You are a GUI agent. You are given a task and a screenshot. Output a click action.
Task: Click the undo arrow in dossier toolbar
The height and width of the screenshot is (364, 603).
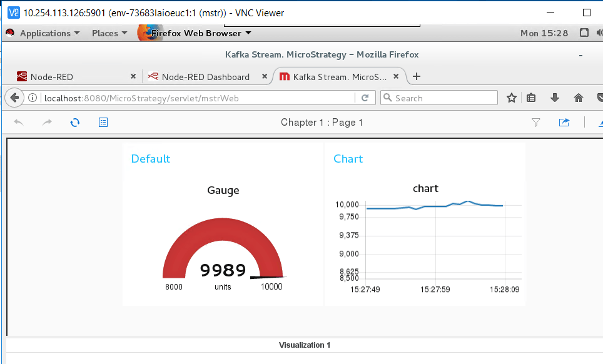(19, 123)
